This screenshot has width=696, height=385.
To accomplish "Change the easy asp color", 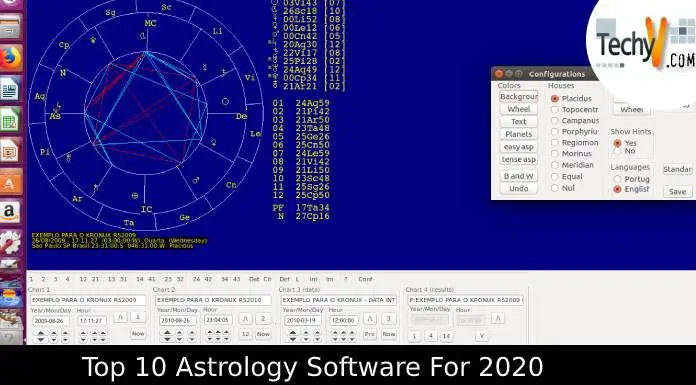I will tap(518, 147).
